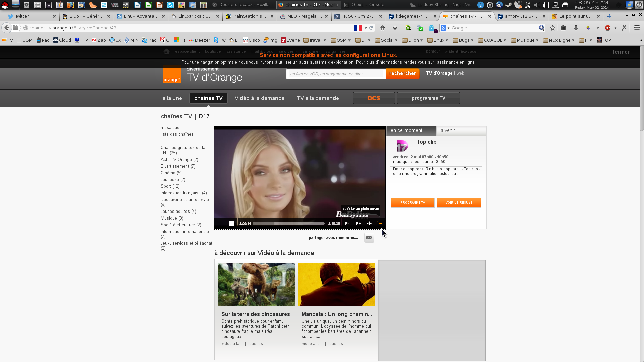Switch to the 'Linuxtricks' tab
The image size is (644, 362).
coord(196,16)
